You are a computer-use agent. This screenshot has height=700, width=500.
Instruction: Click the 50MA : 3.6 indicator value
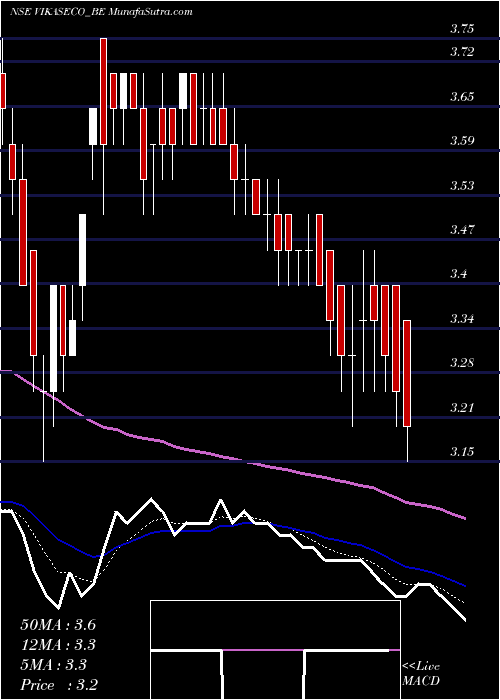58,625
